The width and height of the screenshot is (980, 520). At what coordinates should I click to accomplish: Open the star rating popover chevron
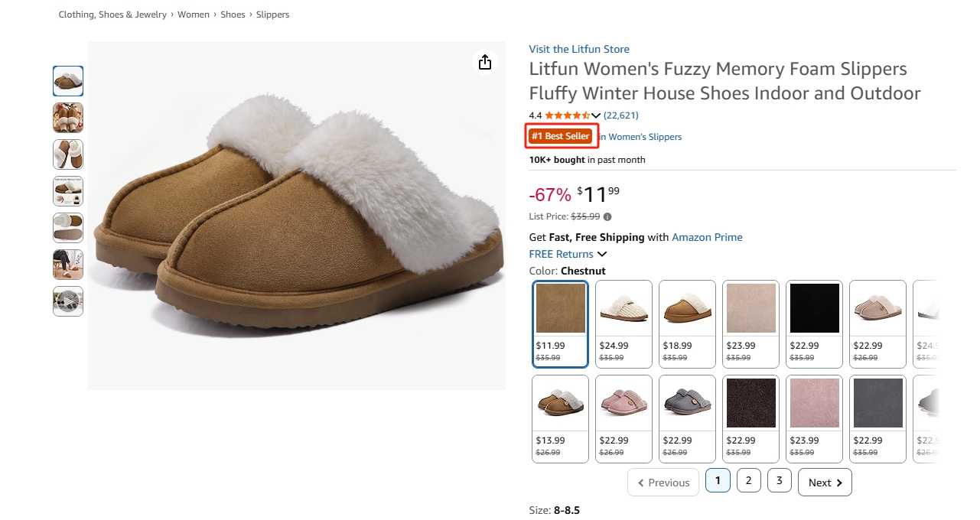tap(596, 115)
